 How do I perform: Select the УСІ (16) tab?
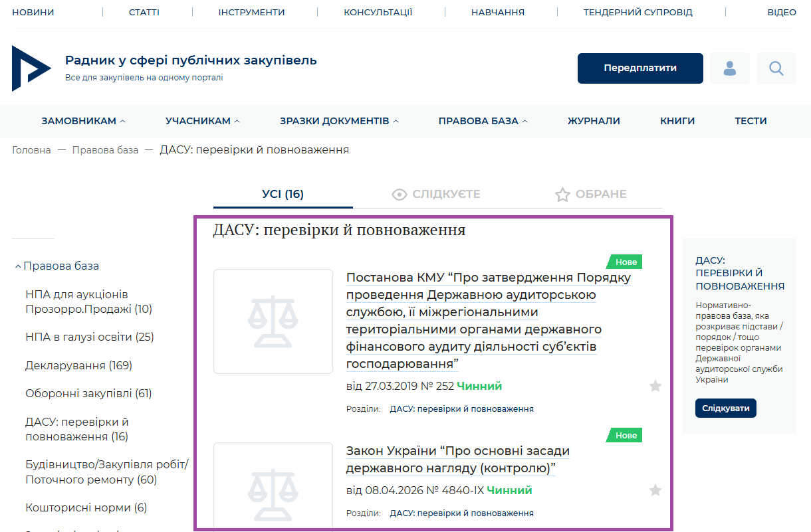pos(283,194)
